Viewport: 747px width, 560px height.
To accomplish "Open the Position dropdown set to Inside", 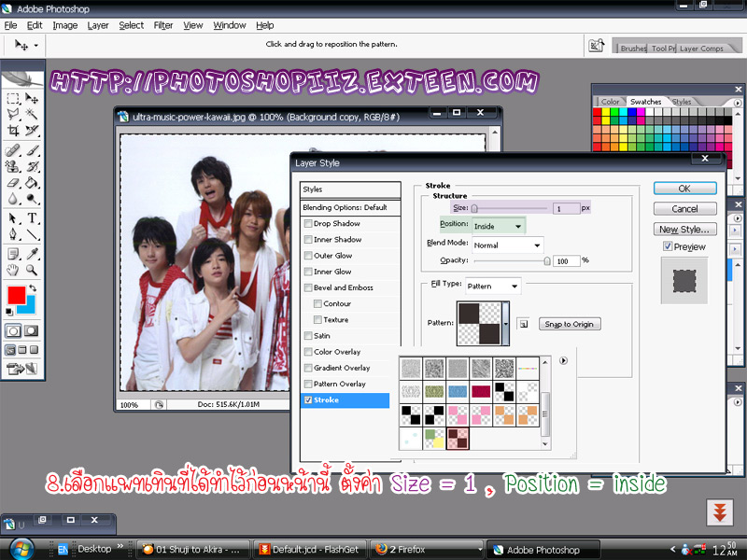I will click(498, 226).
